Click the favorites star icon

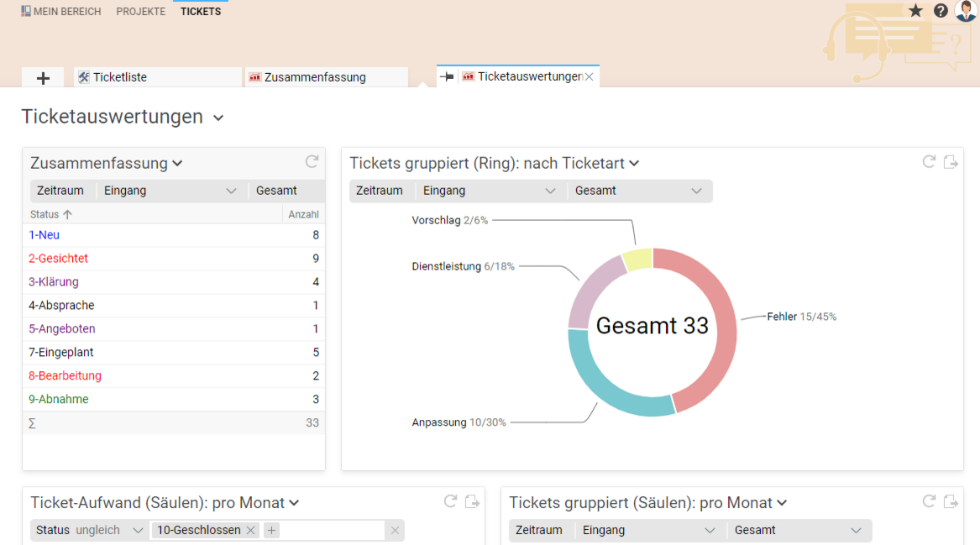point(916,10)
